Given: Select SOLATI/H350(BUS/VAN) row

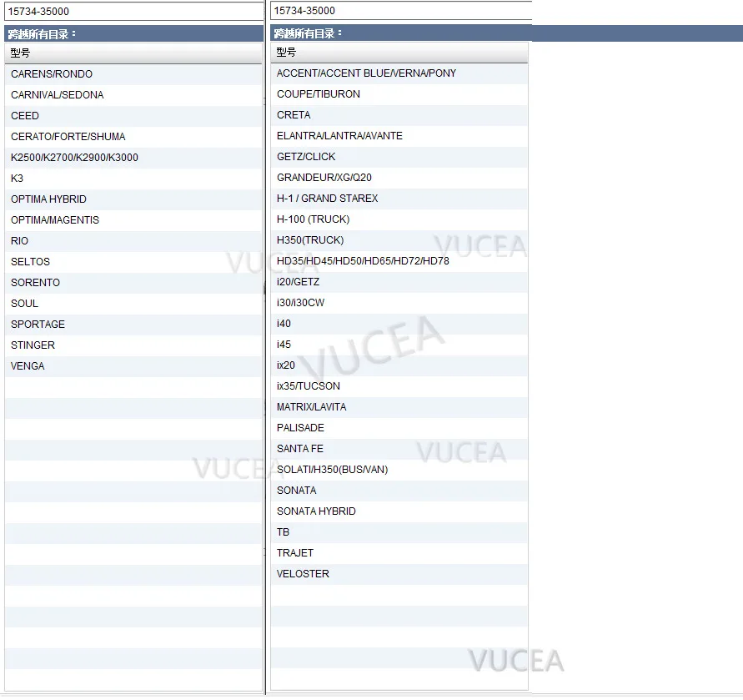Looking at the screenshot, I should [399, 470].
